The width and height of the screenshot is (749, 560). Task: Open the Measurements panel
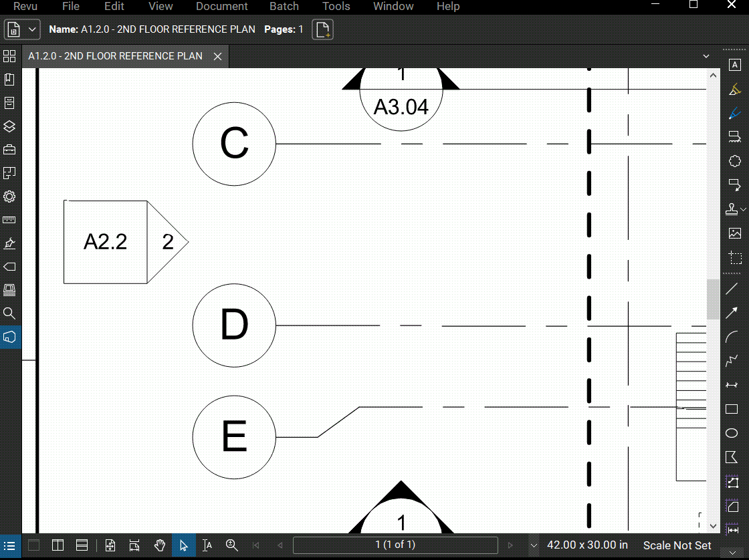pos(9,219)
